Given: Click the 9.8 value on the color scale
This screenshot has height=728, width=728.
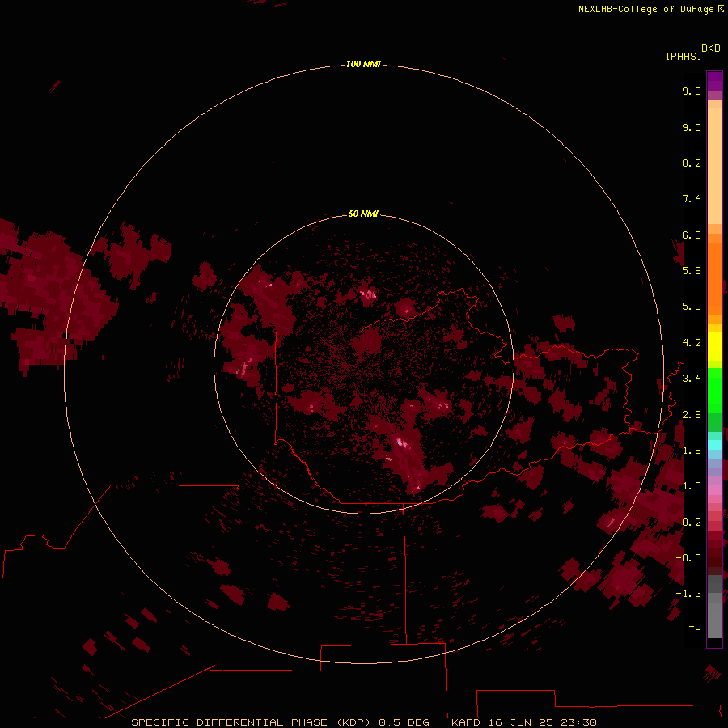Looking at the screenshot, I should click(x=692, y=91).
